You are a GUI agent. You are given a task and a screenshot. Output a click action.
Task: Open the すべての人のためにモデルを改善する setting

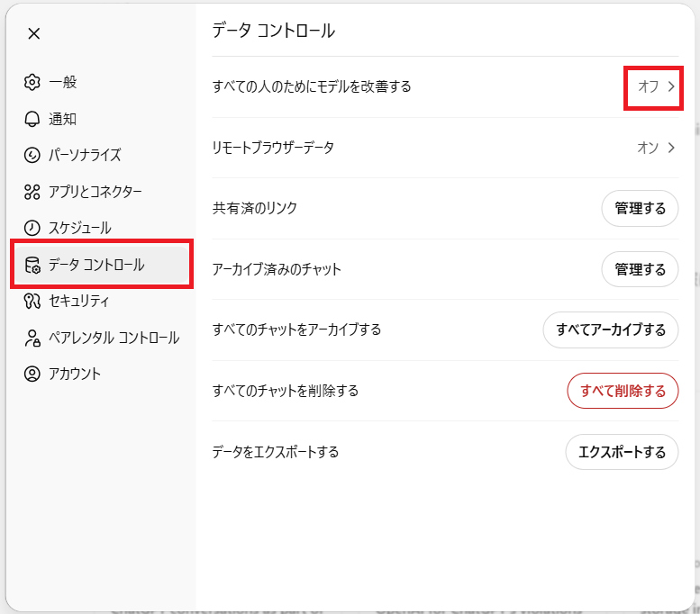coord(312,86)
